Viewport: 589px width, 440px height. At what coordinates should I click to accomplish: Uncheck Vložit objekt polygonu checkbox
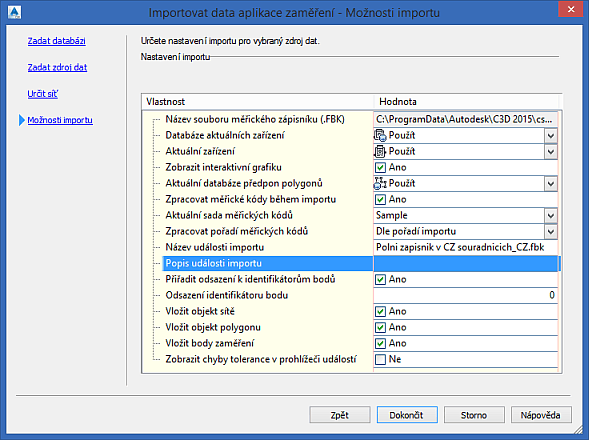tap(380, 327)
